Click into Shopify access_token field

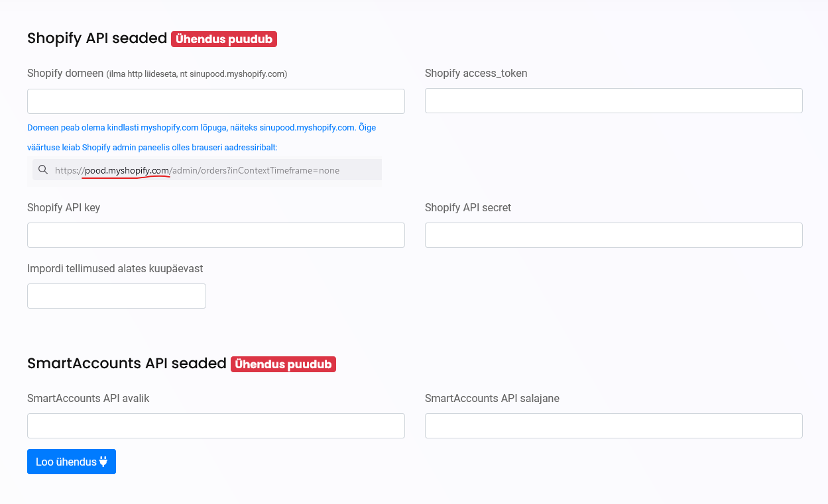(613, 101)
